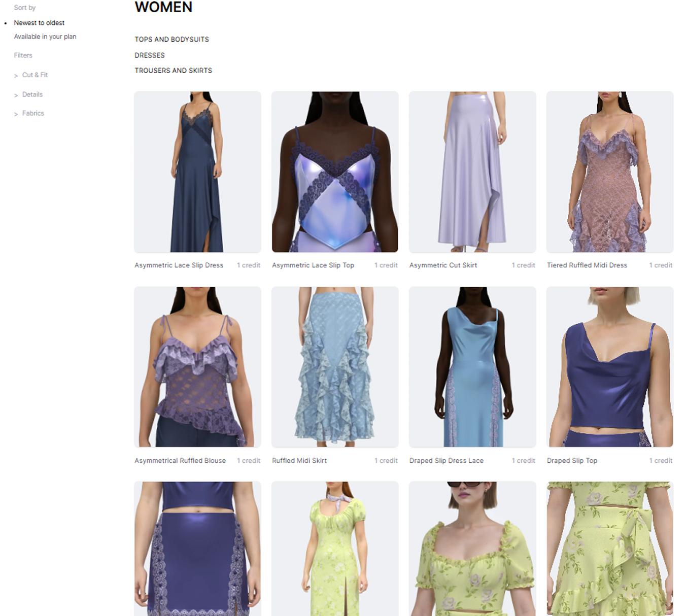Image resolution: width=686 pixels, height=616 pixels.
Task: Click the Ruffled Midi Skirt title link
Action: (x=299, y=461)
